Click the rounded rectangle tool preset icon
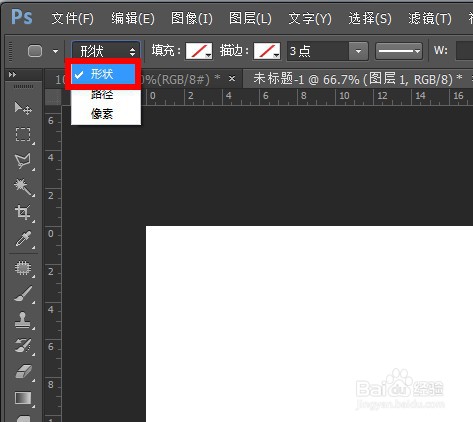This screenshot has height=422, width=473. click(35, 51)
